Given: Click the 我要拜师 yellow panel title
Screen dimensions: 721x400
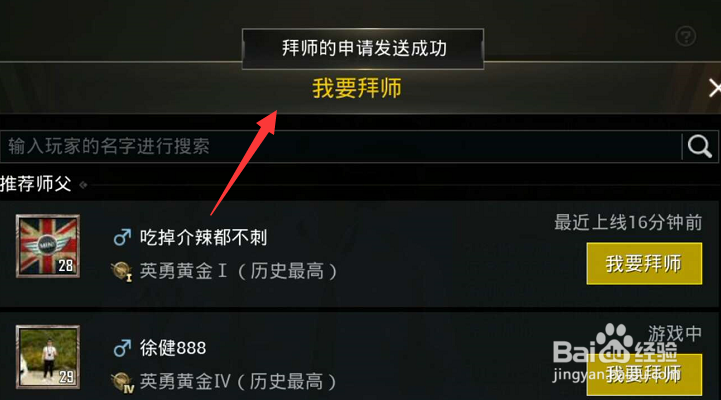Looking at the screenshot, I should [357, 88].
